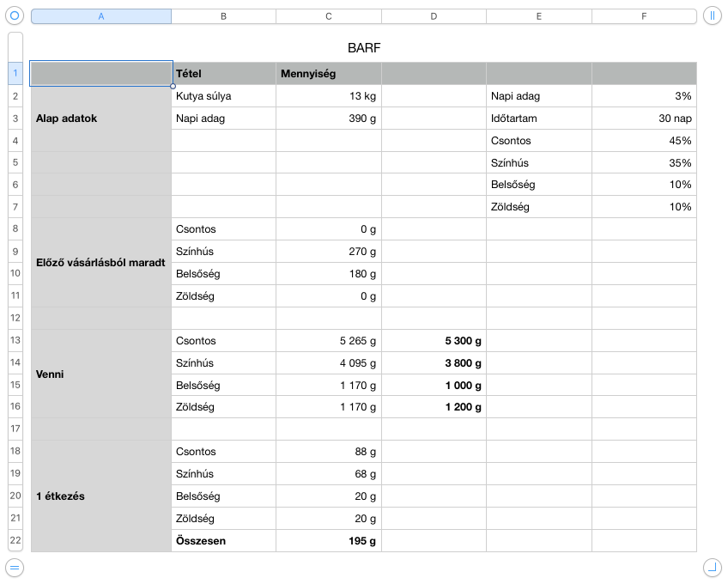Image resolution: width=728 pixels, height=584 pixels.
Task: Click the table resize handle at bottom-right
Action: (x=712, y=567)
